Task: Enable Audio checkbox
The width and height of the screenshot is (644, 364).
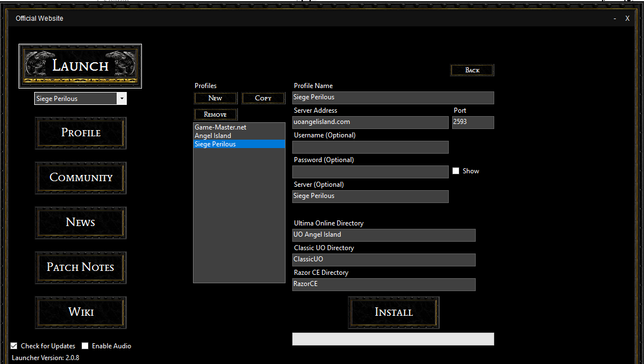Action: click(85, 346)
